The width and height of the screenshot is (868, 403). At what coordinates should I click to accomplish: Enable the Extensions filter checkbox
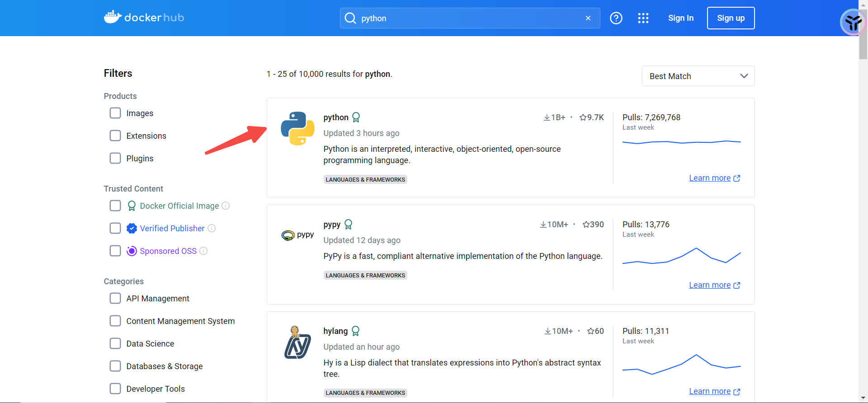click(115, 136)
